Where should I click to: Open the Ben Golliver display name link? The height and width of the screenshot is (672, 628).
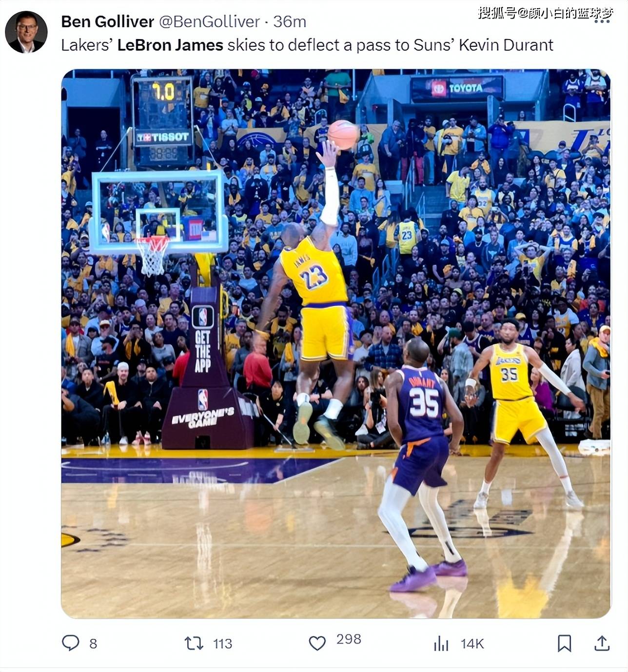pyautogui.click(x=107, y=21)
